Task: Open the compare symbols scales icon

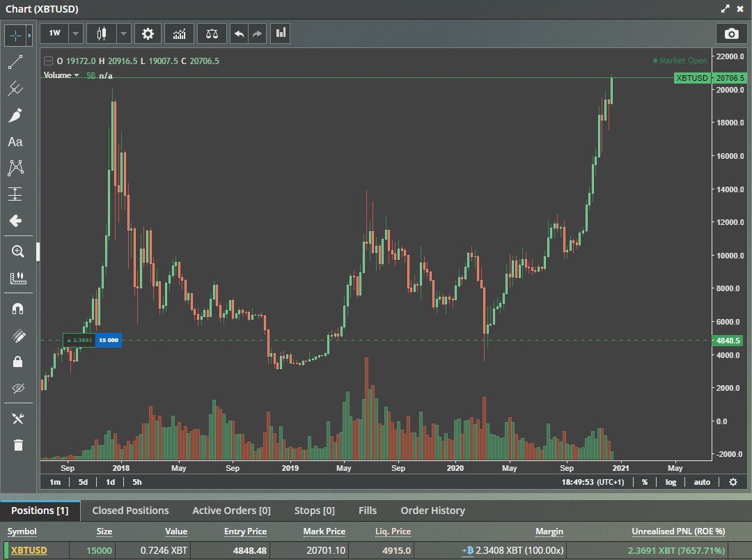Action: click(x=212, y=33)
